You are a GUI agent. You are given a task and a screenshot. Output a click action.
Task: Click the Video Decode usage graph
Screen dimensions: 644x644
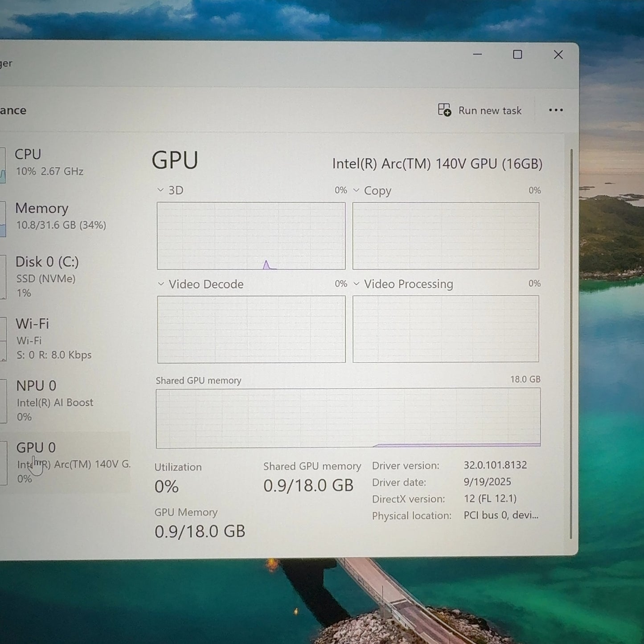pyautogui.click(x=251, y=329)
